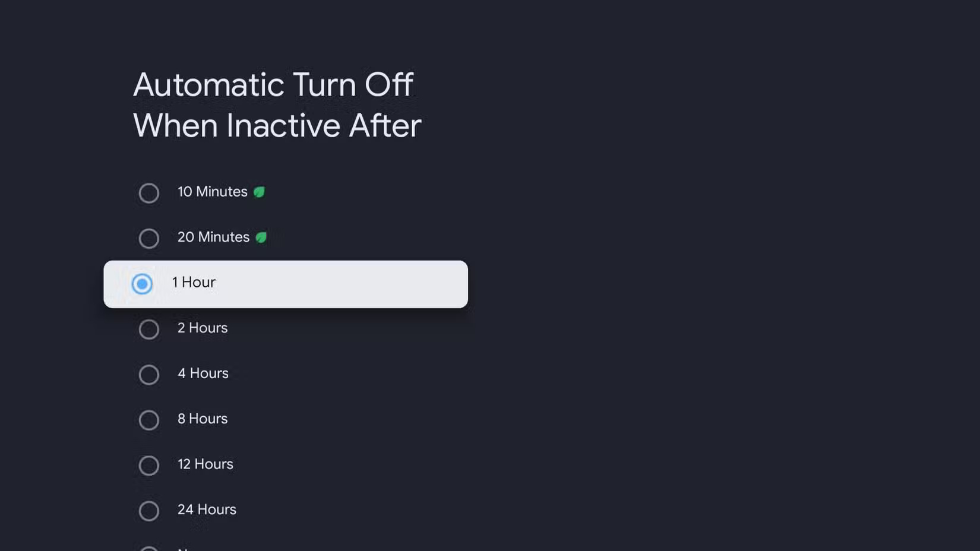Screen dimensions: 980x551
Task: Click the green leaf icon beside 10 Minutes
Action: [260, 191]
